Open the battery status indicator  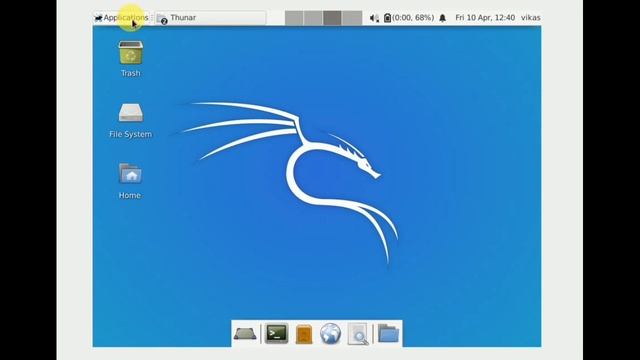[x=409, y=18]
